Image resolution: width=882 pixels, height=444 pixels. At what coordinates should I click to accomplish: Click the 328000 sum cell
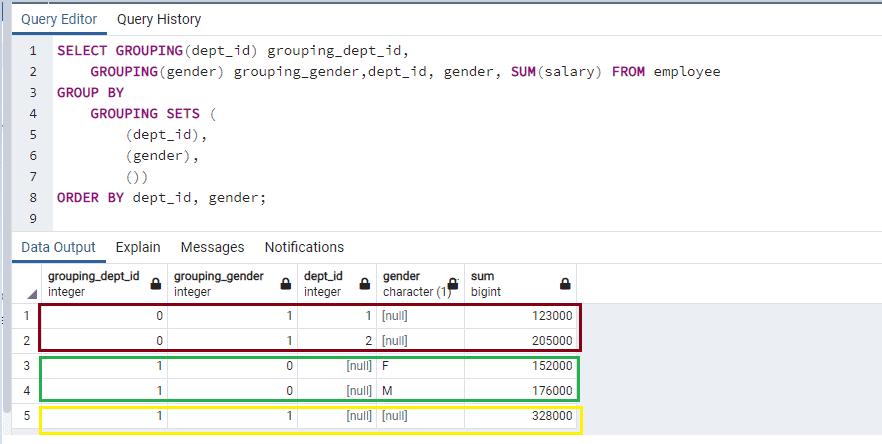coord(520,416)
